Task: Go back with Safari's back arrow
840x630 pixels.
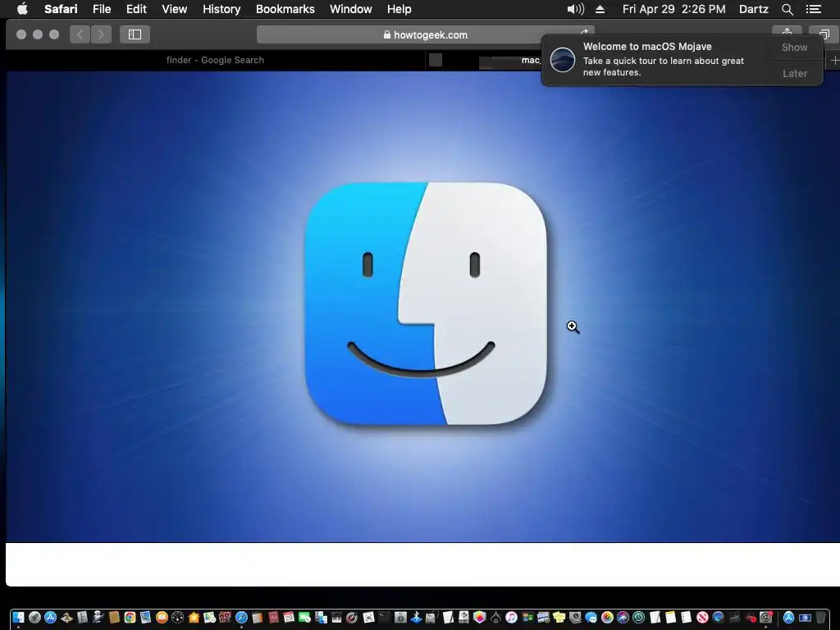Action: [x=80, y=34]
